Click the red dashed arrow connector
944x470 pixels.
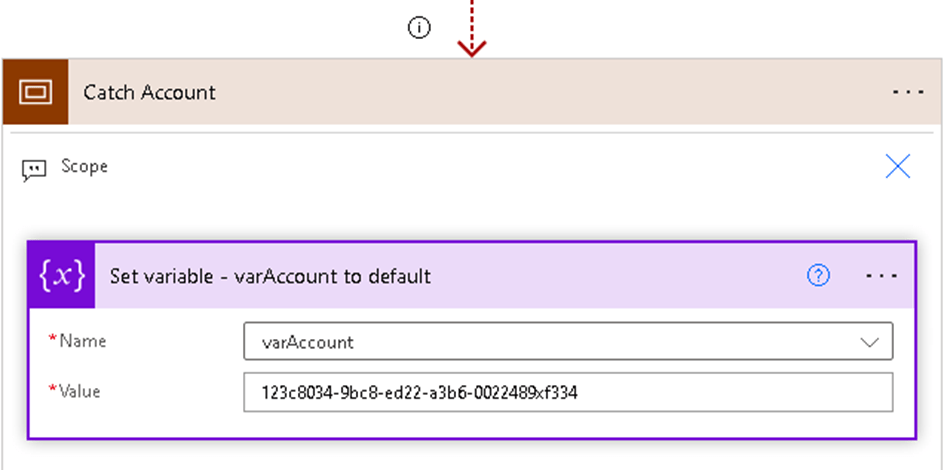[472, 30]
